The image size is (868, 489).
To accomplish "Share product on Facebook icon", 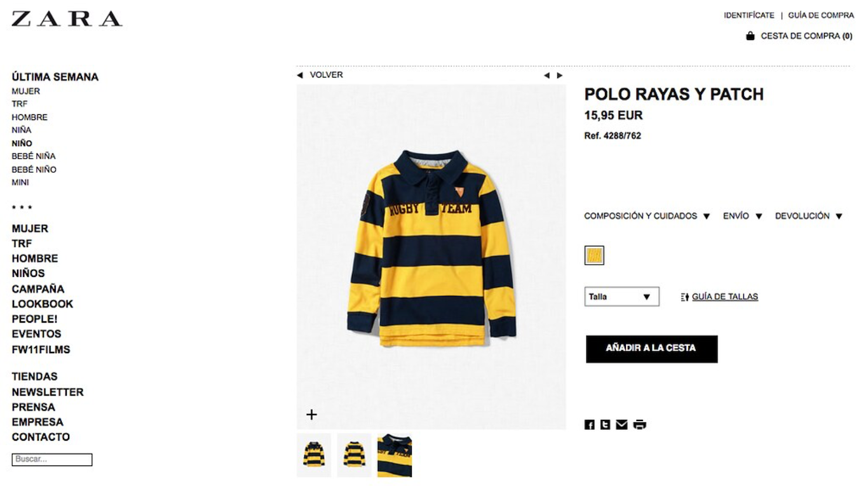I will tap(589, 425).
